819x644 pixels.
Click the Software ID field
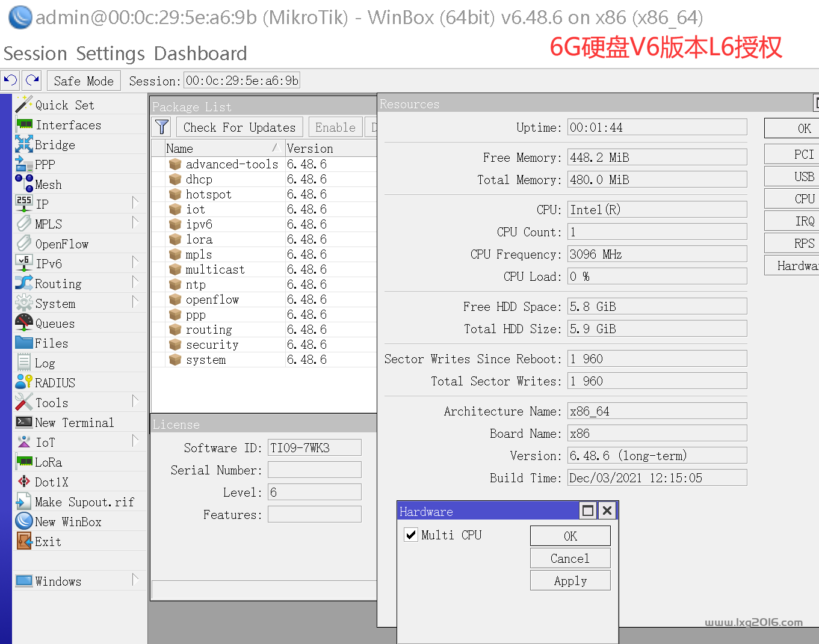315,447
